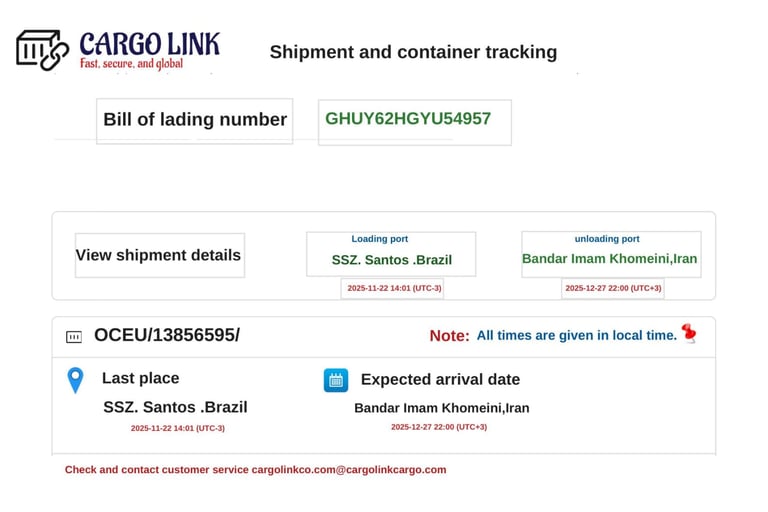The image size is (768, 512).
Task: Click the unloading port Bandar Imam Khomeini box
Action: (610, 254)
